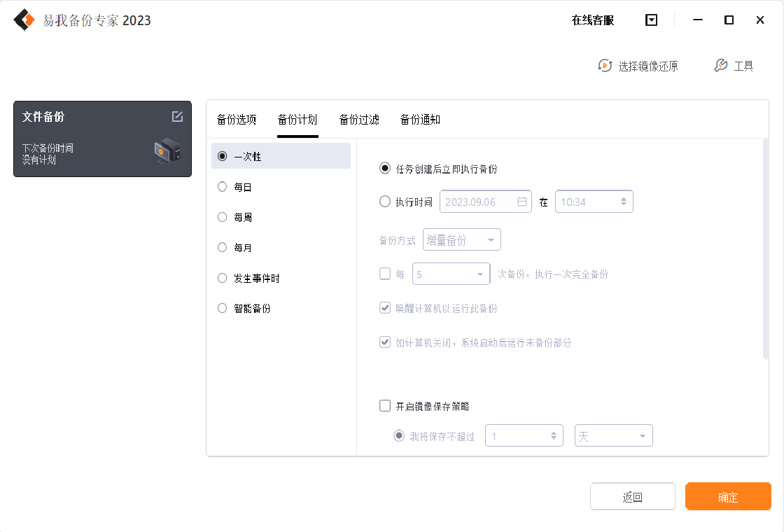The height and width of the screenshot is (532, 784).
Task: Click the 2023.09.06 date field
Action: [486, 202]
